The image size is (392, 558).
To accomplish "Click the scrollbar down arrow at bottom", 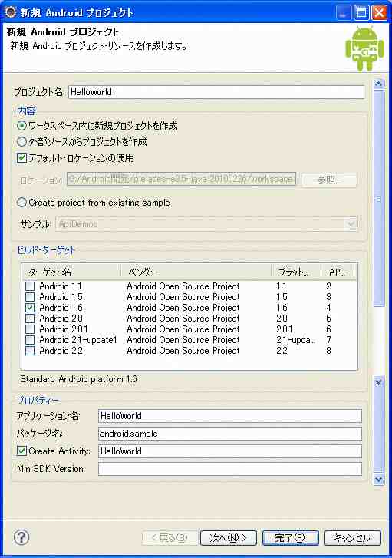I will pos(379,480).
